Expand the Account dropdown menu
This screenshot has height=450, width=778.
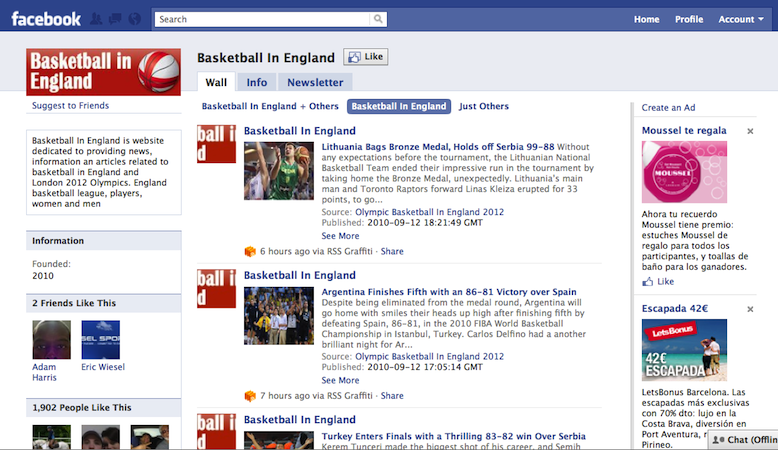point(741,19)
